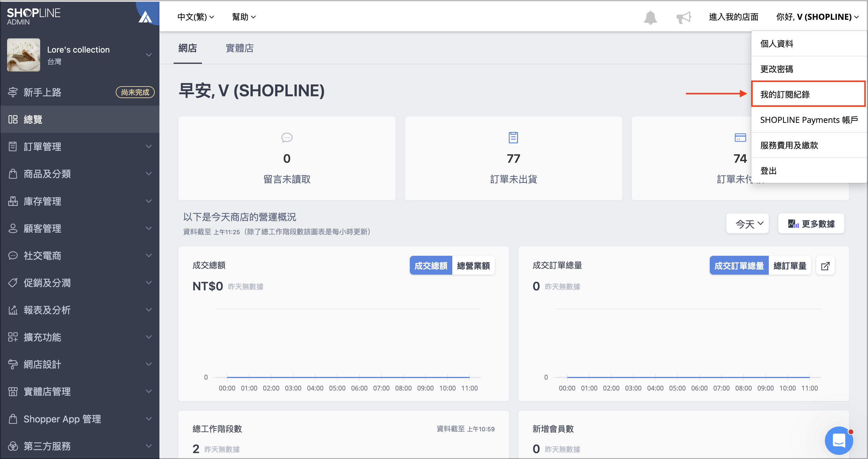The width and height of the screenshot is (868, 459).
Task: Toggle the 你好, V (SHOPLINE) user menu
Action: pos(818,17)
